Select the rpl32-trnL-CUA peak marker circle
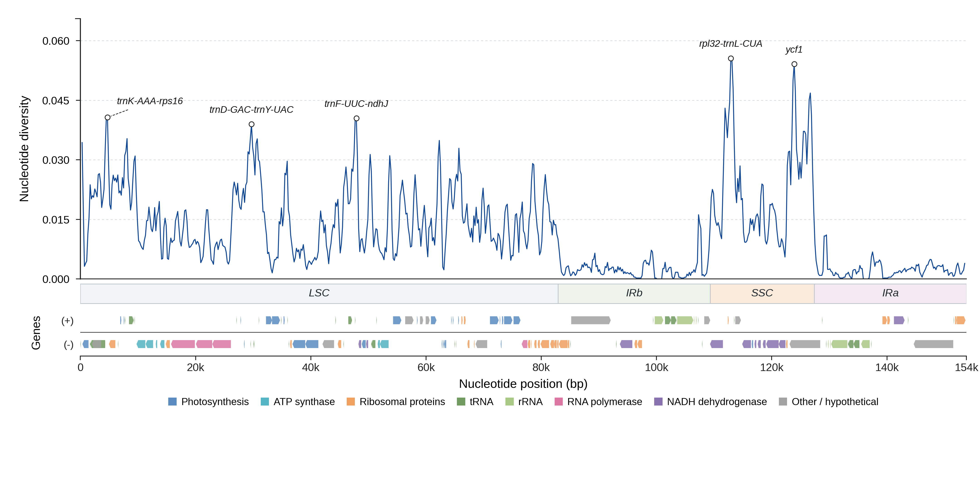The image size is (980, 477). tap(731, 59)
